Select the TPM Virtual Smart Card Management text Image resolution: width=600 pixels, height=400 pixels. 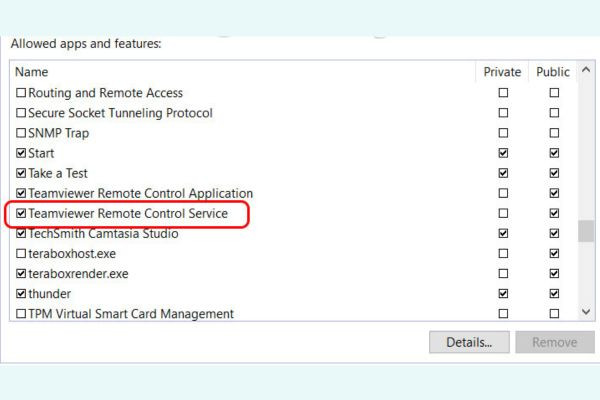coord(131,314)
